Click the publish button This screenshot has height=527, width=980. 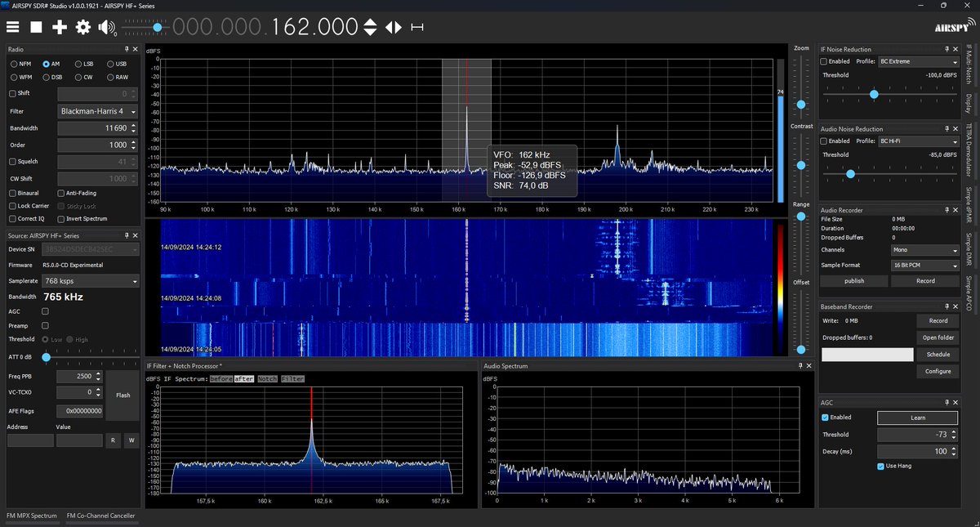tap(854, 280)
